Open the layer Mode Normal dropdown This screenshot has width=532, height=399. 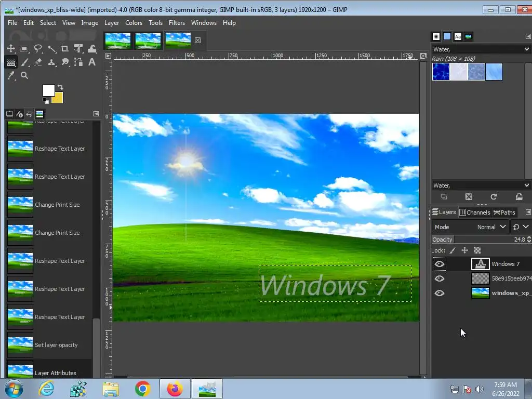point(470,227)
